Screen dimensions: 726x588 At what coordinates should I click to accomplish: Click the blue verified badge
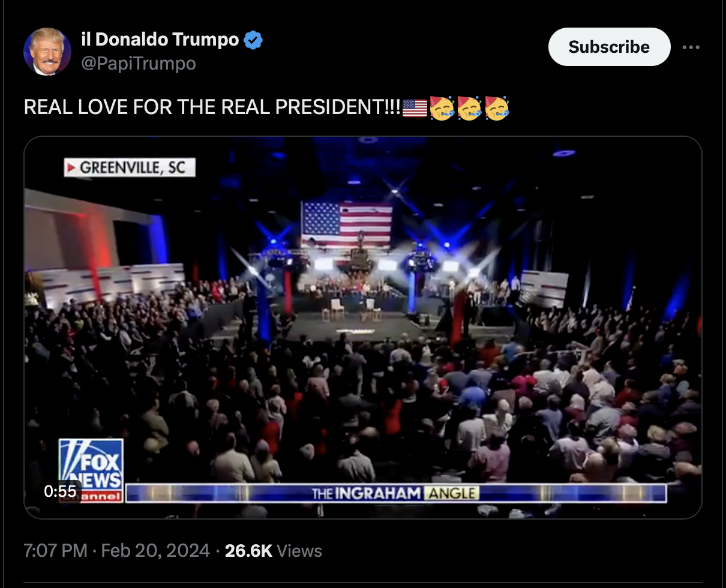point(253,40)
